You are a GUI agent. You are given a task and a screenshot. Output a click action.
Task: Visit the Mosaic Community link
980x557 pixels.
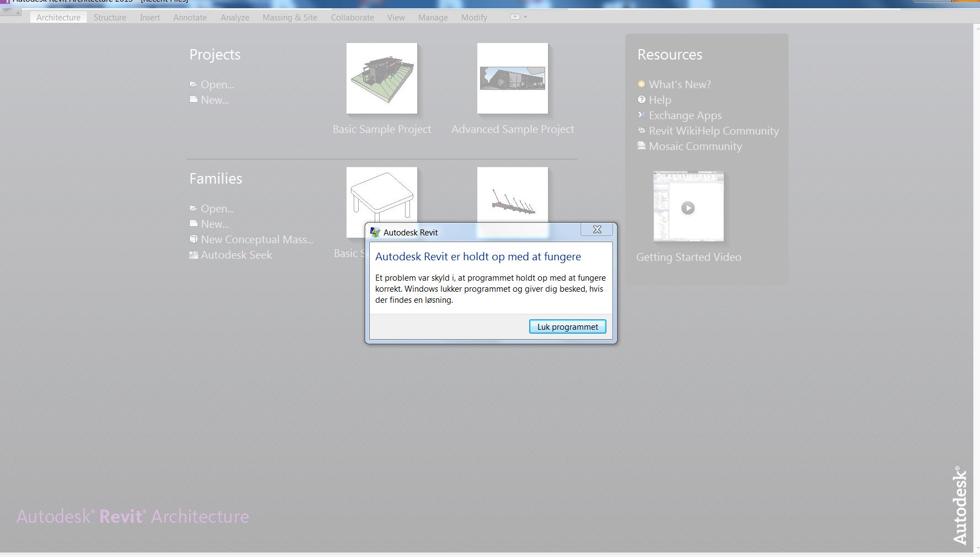(x=695, y=146)
